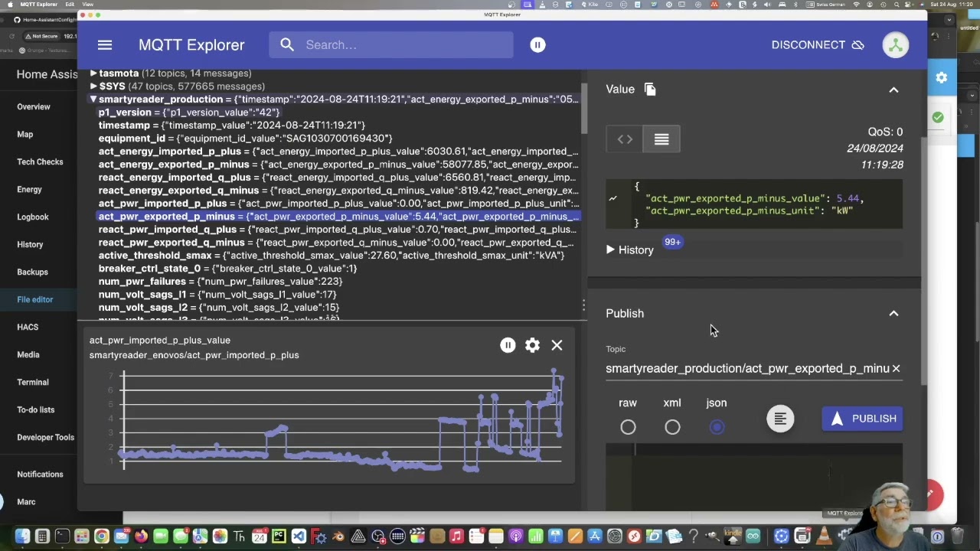
Task: Open Finder from the Dock
Action: [22, 536]
